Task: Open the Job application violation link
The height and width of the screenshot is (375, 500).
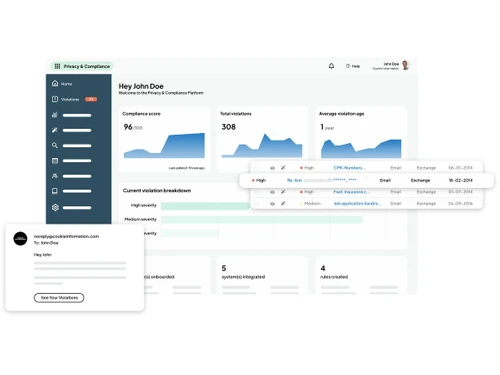Action: click(357, 203)
